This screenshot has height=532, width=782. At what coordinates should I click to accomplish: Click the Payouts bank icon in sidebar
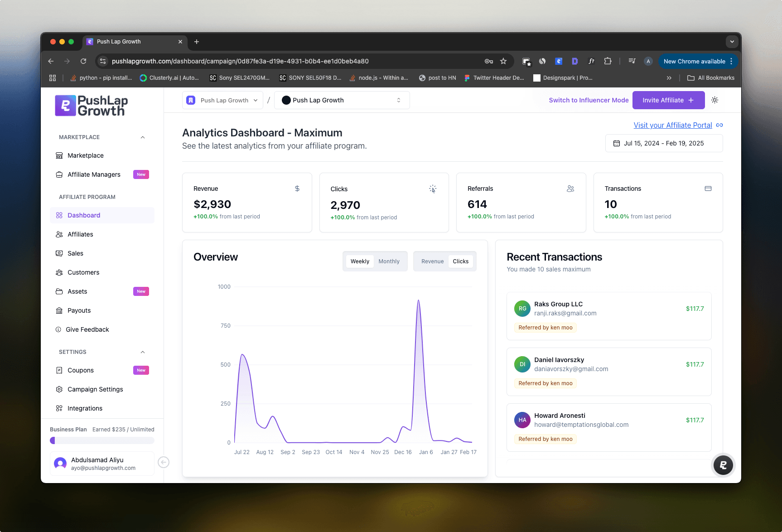(59, 310)
